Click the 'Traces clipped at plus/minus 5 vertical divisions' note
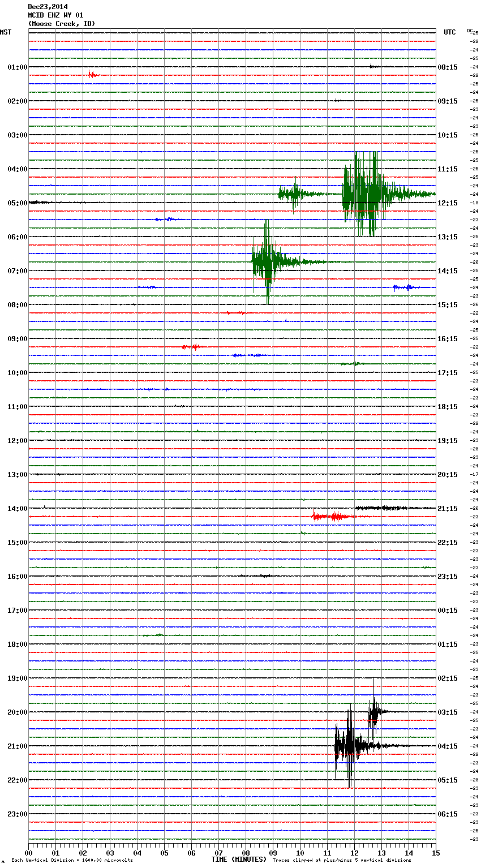 342,860
